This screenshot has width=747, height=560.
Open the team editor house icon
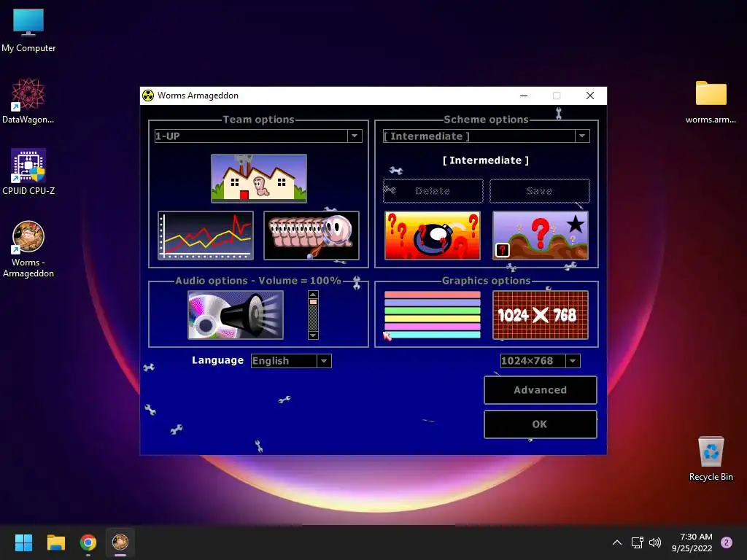[259, 179]
